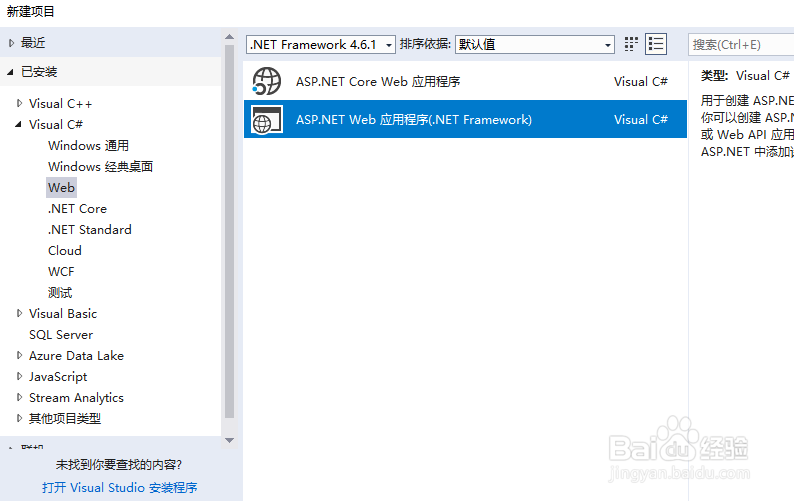Image resolution: width=794 pixels, height=501 pixels.
Task: Click the tree scrollbar up arrow
Action: (x=229, y=37)
